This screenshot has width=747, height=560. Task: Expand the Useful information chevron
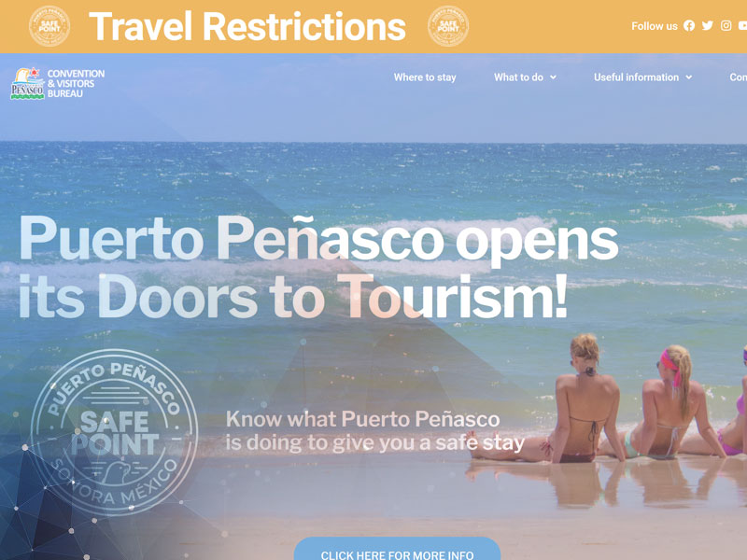pyautogui.click(x=689, y=77)
